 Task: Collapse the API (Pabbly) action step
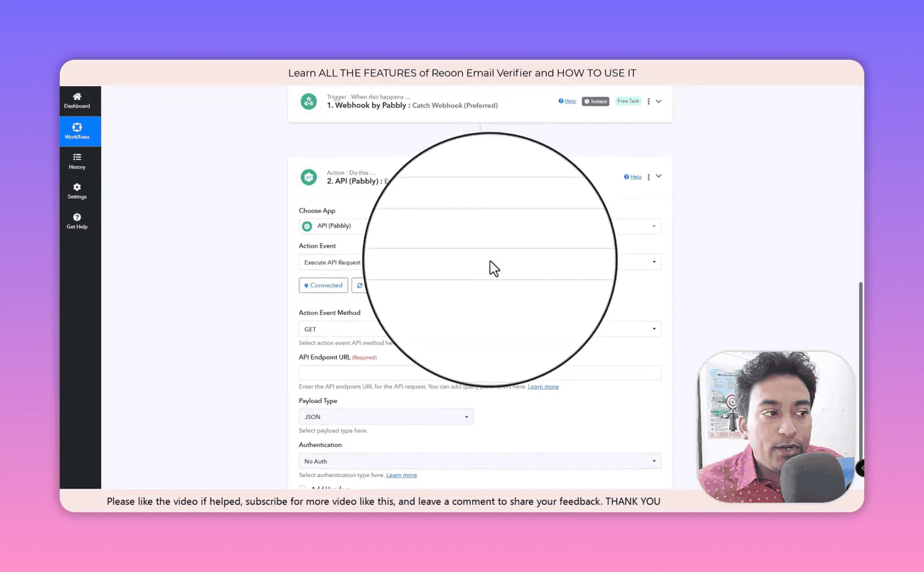tap(659, 177)
